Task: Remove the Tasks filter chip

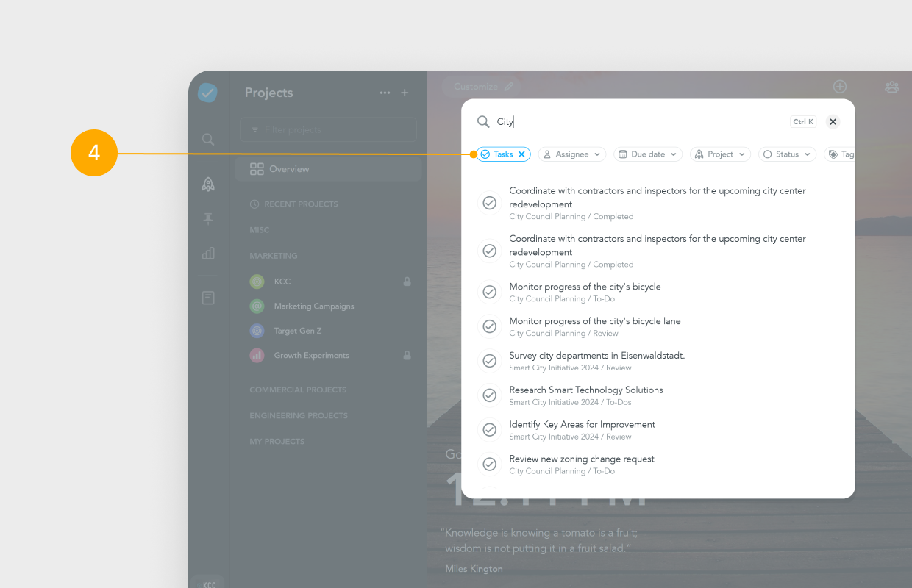Action: pyautogui.click(x=521, y=154)
